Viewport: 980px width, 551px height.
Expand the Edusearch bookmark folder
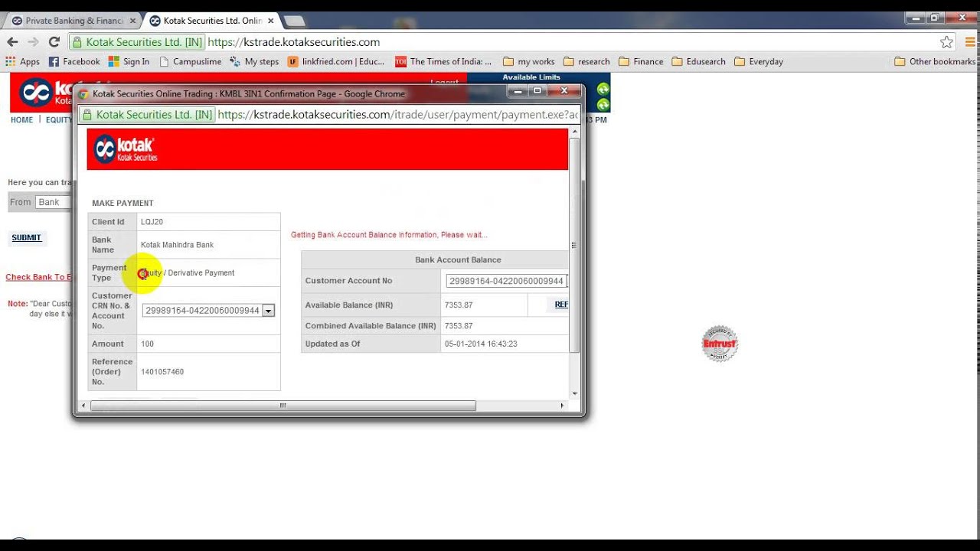point(698,61)
